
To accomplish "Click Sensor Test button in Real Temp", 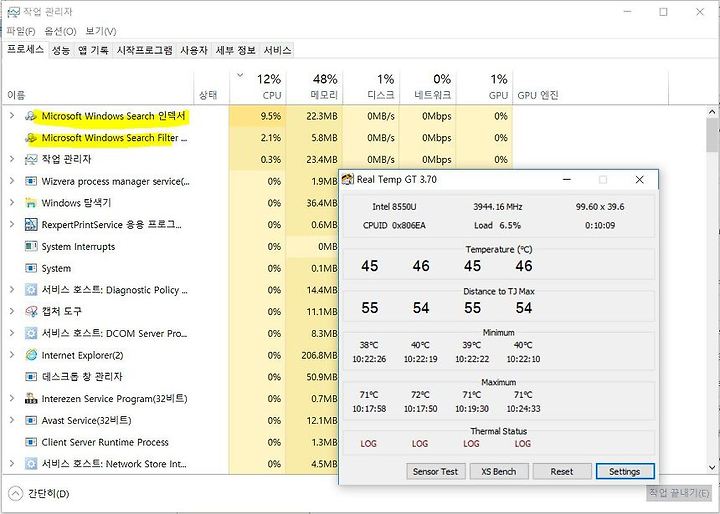I will [x=435, y=471].
